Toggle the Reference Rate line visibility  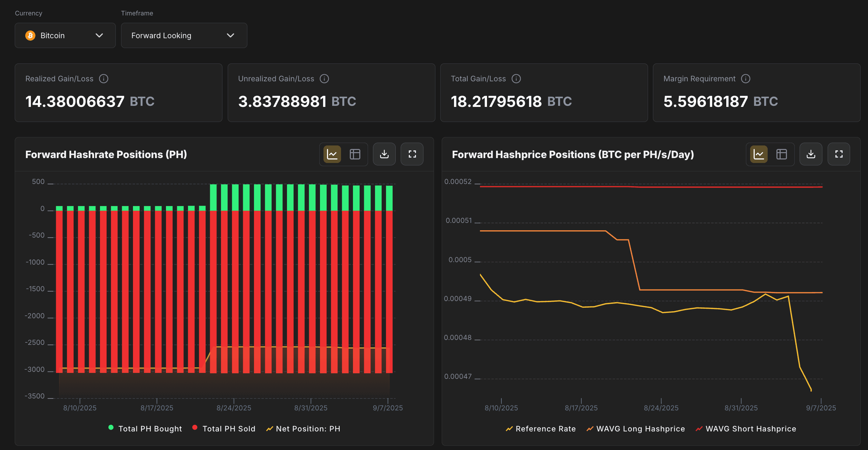(x=540, y=428)
